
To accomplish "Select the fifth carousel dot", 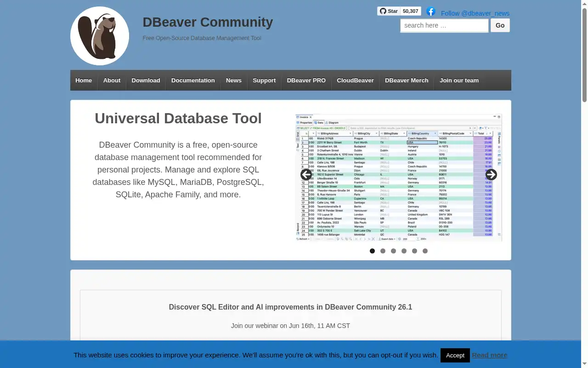I will (414, 251).
